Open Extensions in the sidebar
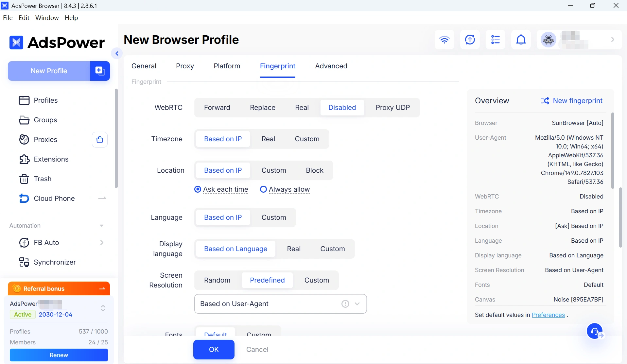 point(51,159)
